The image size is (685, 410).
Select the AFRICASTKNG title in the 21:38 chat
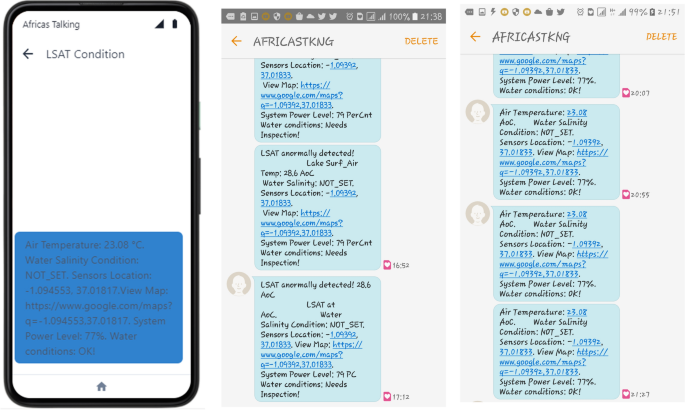coord(293,41)
